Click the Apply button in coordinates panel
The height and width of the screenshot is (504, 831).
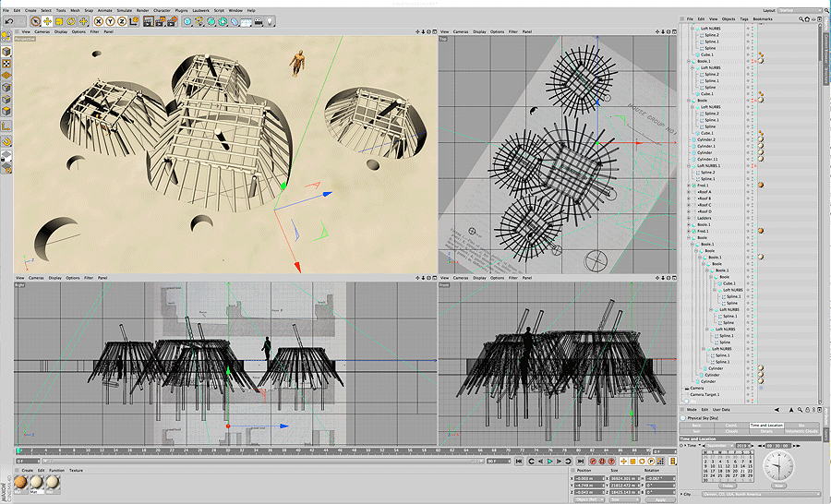click(658, 499)
